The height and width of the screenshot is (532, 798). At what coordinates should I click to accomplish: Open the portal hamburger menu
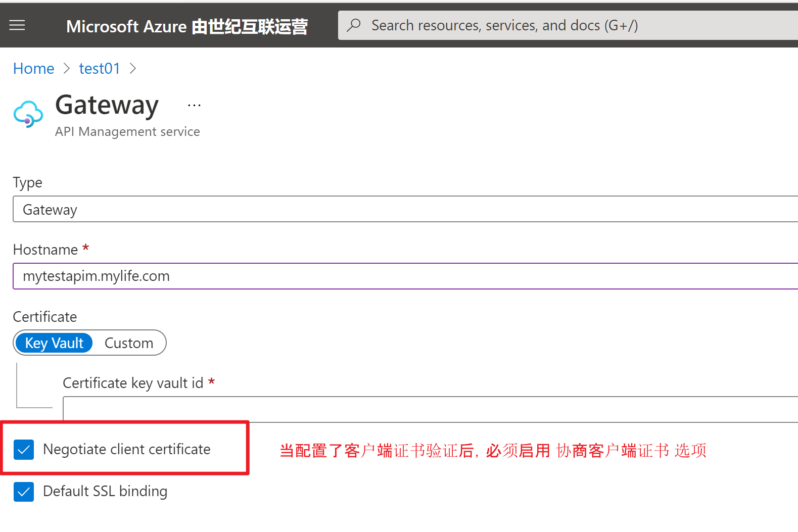point(17,25)
